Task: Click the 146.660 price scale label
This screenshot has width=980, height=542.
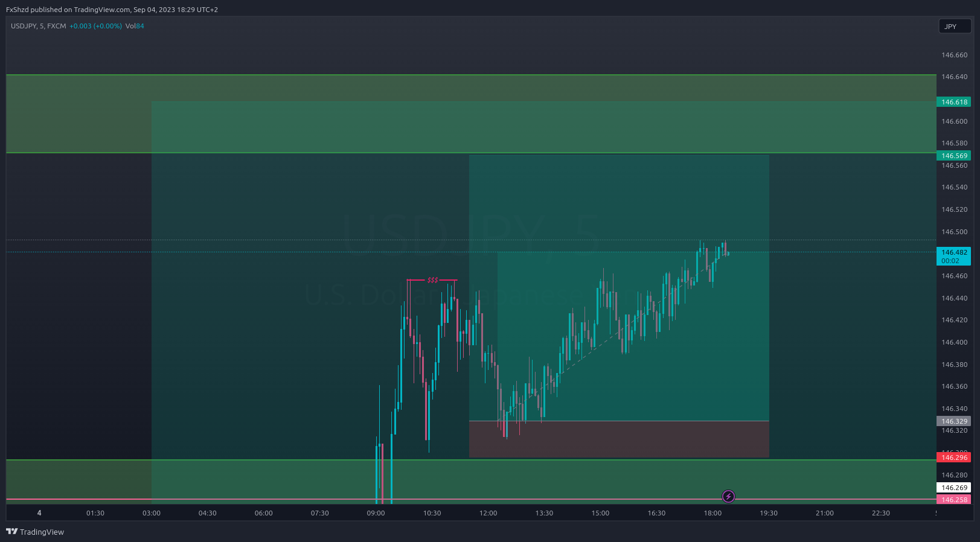Action: [x=954, y=55]
